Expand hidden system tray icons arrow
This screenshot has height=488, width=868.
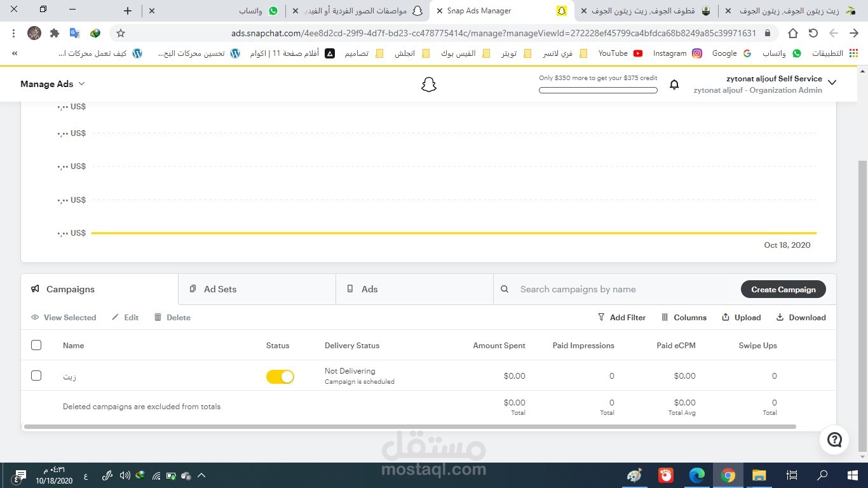click(x=201, y=475)
